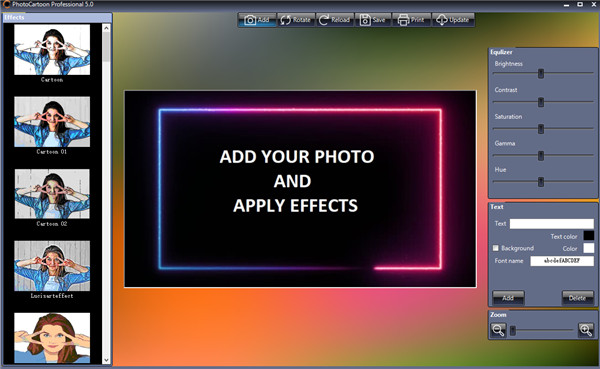Open the white background Color swatch
Screen dimensions: 600x369
(589, 248)
